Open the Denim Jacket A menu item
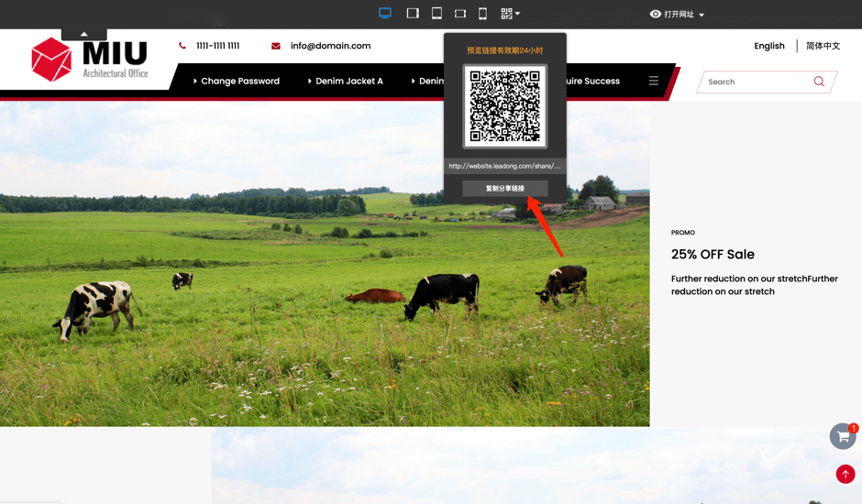The image size is (862, 504). coord(347,81)
